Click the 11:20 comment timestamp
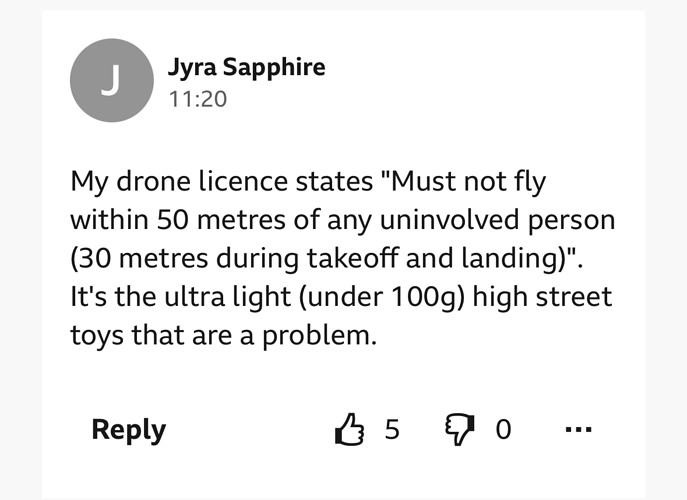Viewport: 687px width, 500px height. [198, 99]
